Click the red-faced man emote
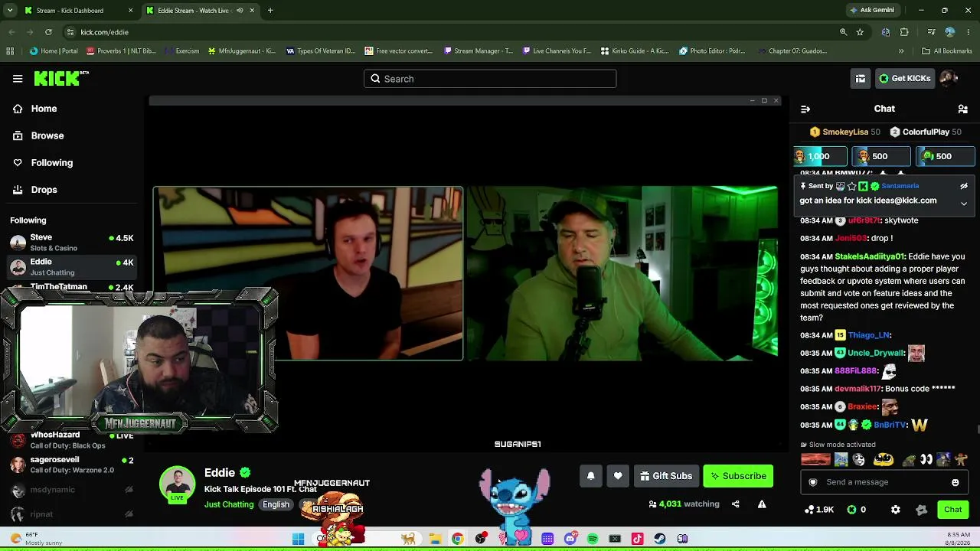This screenshot has width=980, height=551. tap(815, 460)
